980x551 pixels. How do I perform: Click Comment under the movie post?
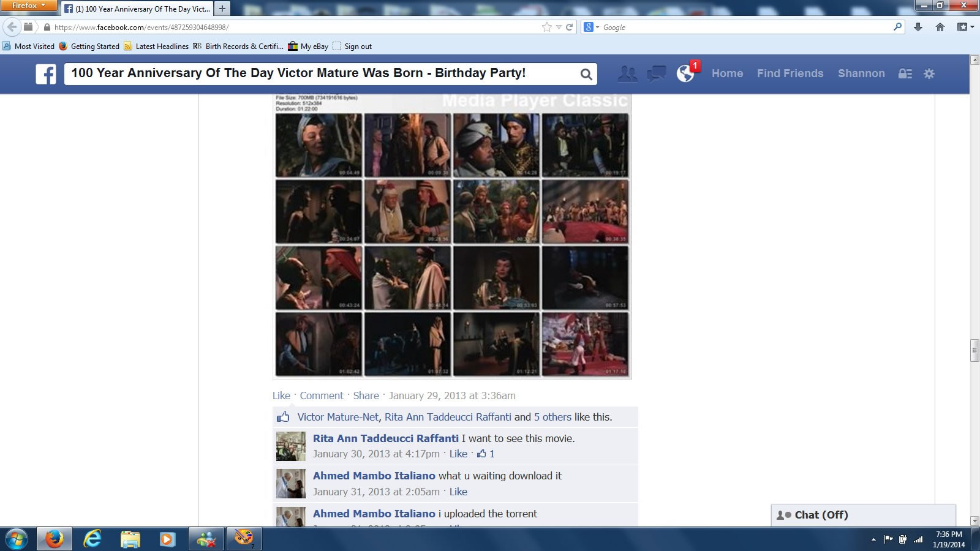pyautogui.click(x=322, y=395)
